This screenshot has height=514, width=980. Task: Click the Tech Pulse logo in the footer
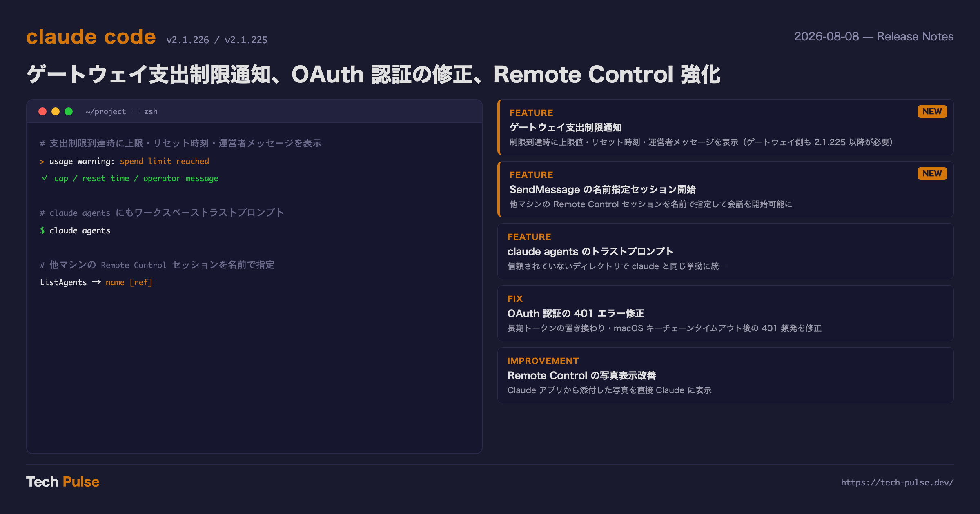coord(63,482)
